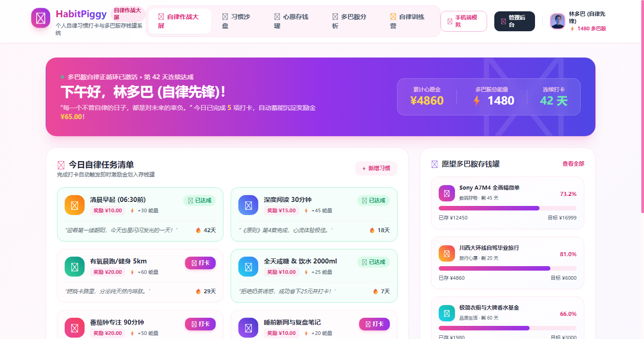The image size is (644, 339).
Task: Click 奖励 ¥20.00 tag on 有氧晨跑
Action: 108,272
